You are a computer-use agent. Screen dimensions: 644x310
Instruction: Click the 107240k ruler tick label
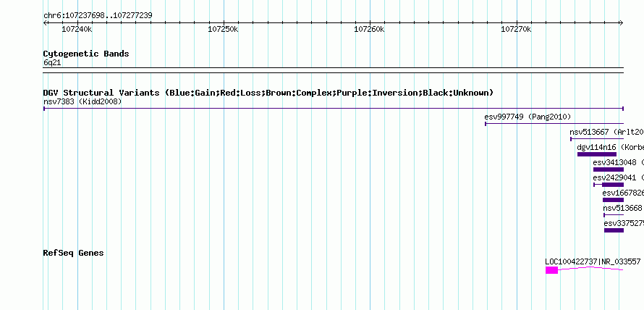[77, 29]
